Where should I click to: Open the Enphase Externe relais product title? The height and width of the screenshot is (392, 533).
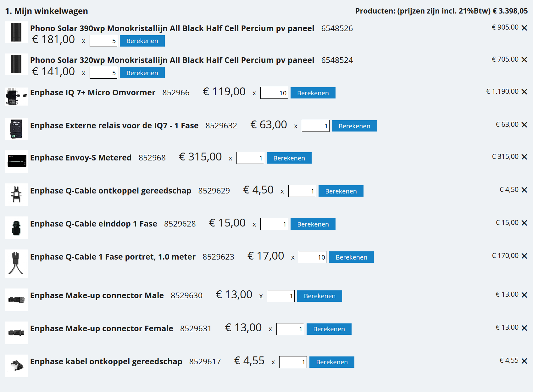114,126
